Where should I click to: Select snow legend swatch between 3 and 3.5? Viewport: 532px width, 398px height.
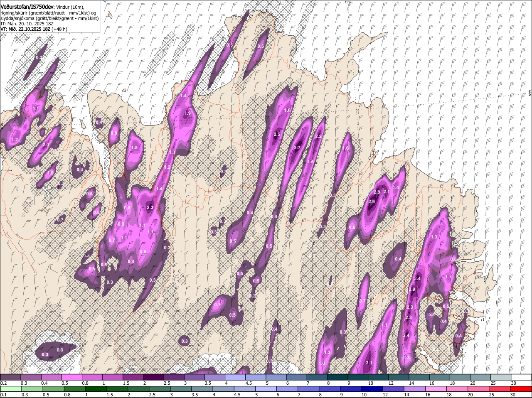pos(195,377)
